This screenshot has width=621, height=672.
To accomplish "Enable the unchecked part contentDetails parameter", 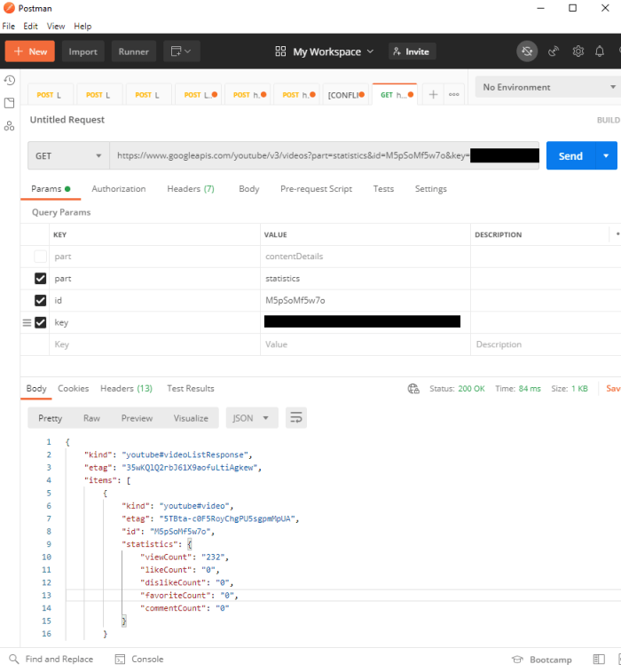I will [40, 257].
